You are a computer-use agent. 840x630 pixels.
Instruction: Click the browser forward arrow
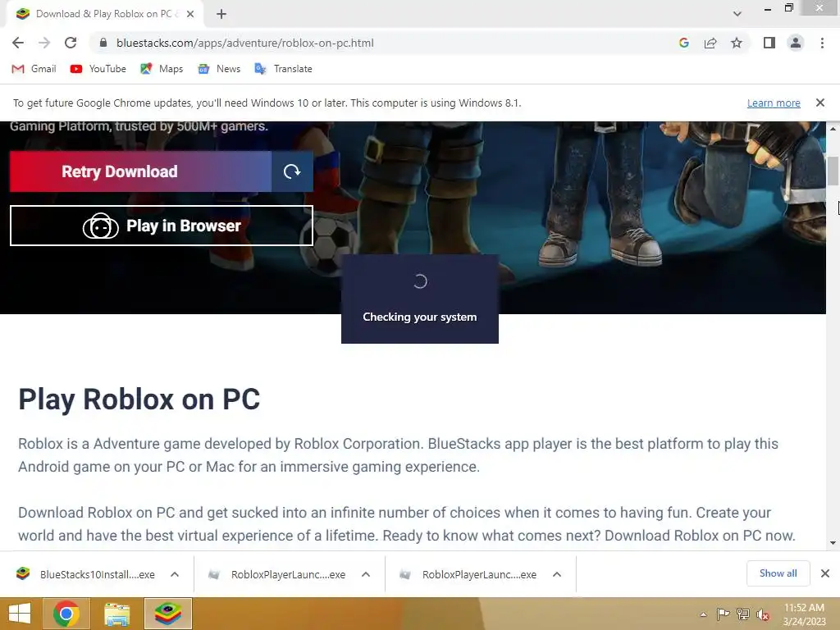(x=44, y=43)
